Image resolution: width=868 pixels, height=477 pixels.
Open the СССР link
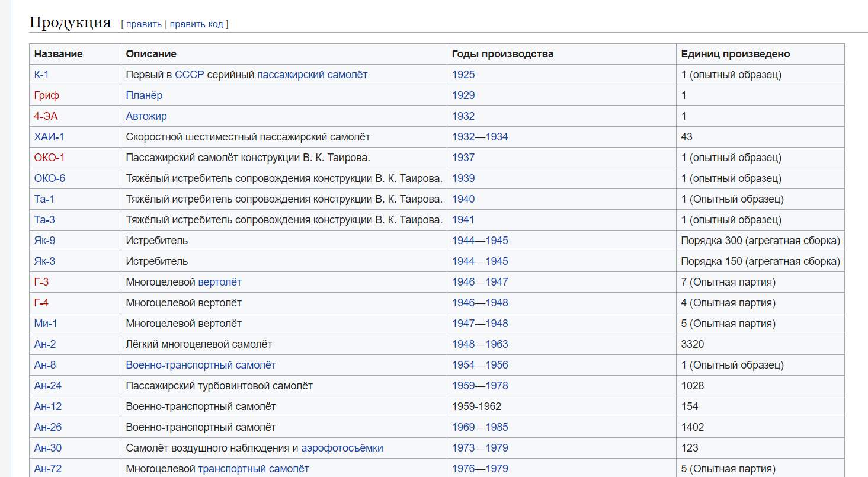(189, 75)
